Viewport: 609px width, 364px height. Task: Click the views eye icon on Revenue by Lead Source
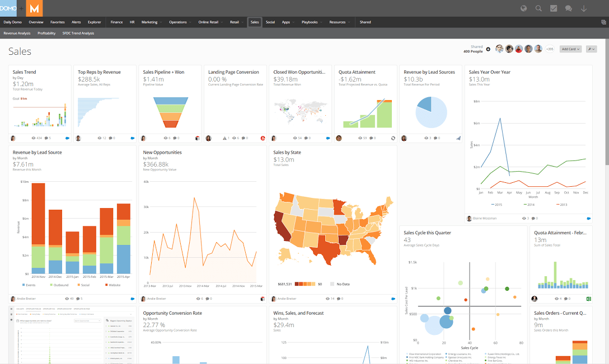[66, 298]
